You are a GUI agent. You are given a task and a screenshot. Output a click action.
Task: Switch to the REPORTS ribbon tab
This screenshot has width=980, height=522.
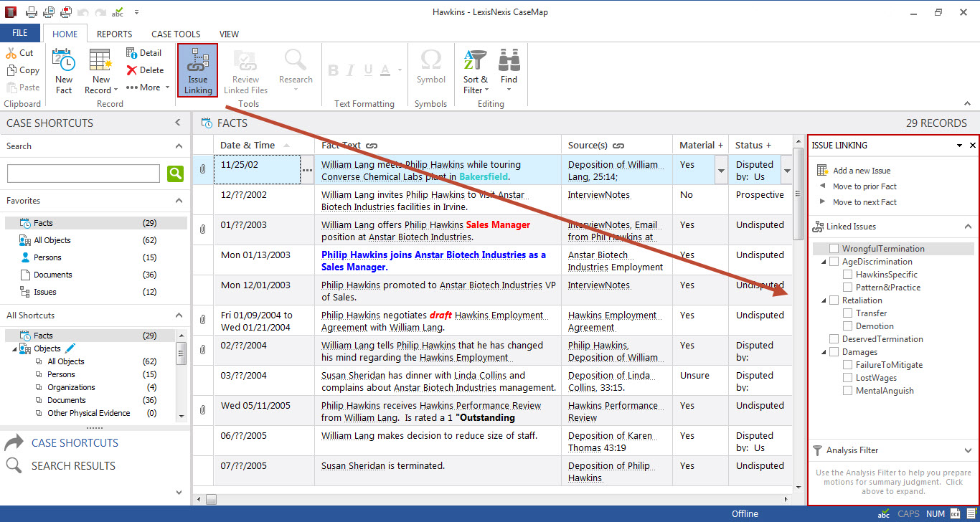[114, 34]
